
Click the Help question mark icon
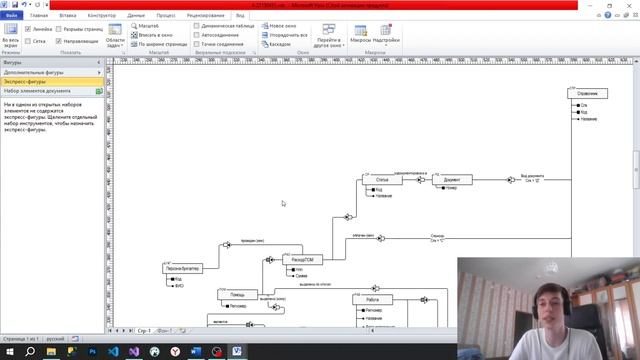(x=608, y=16)
